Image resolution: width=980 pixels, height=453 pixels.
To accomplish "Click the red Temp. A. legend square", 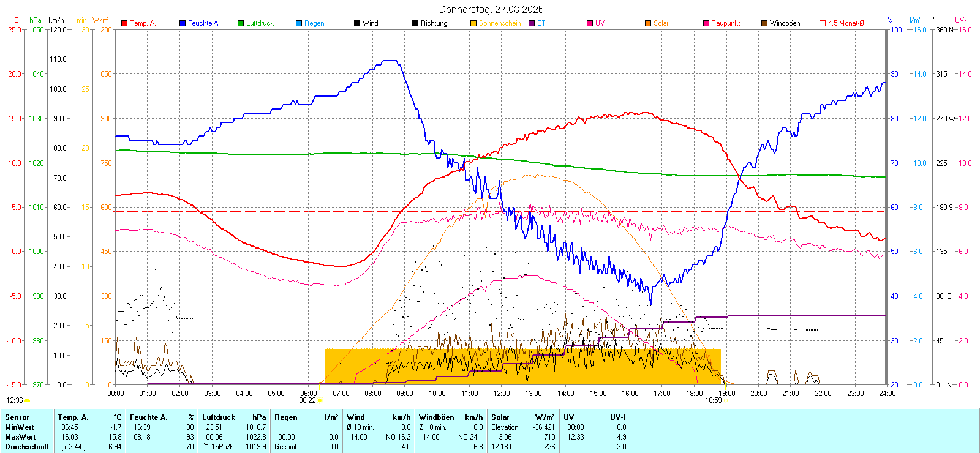I will (124, 23).
